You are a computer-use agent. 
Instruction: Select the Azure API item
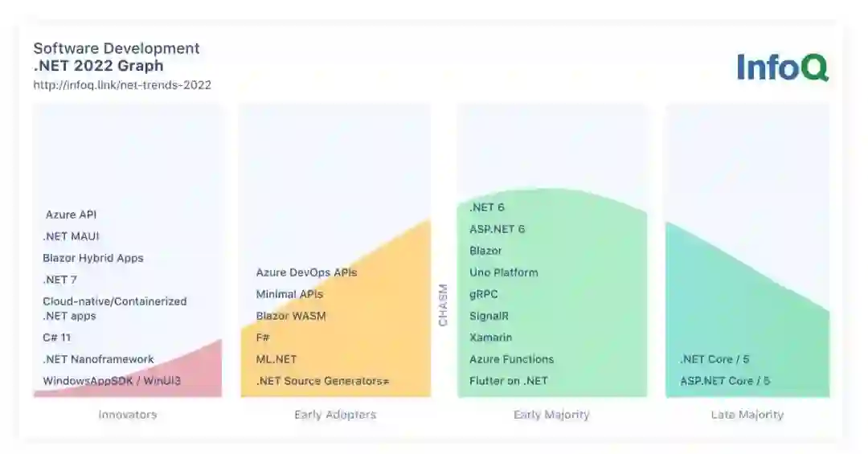tap(72, 215)
